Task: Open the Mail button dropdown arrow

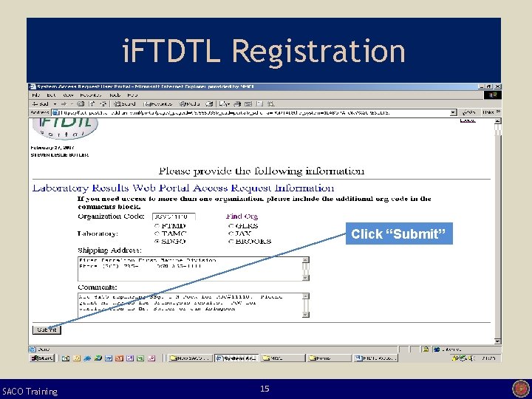Action: click(x=228, y=104)
